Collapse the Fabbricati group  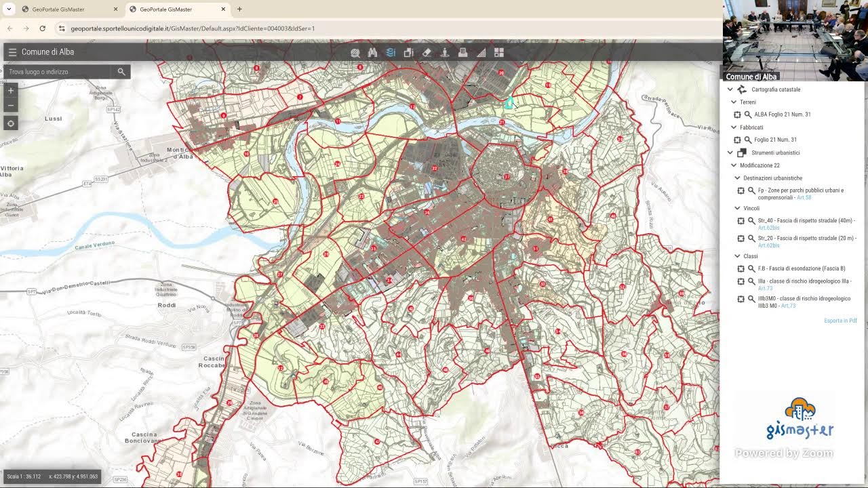point(734,127)
